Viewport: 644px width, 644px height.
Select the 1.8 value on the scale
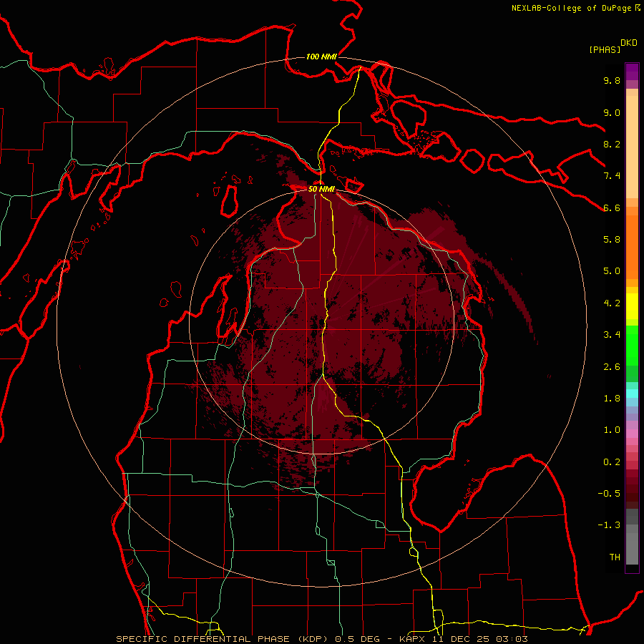(x=612, y=399)
